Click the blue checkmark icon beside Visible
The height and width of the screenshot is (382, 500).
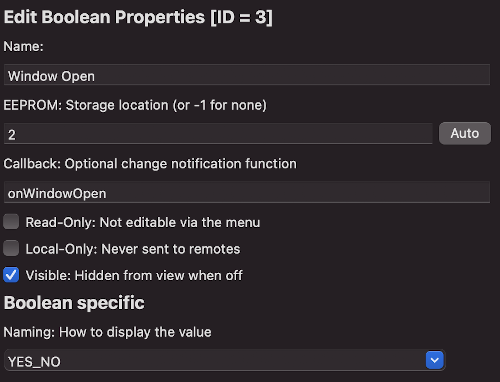[11, 275]
